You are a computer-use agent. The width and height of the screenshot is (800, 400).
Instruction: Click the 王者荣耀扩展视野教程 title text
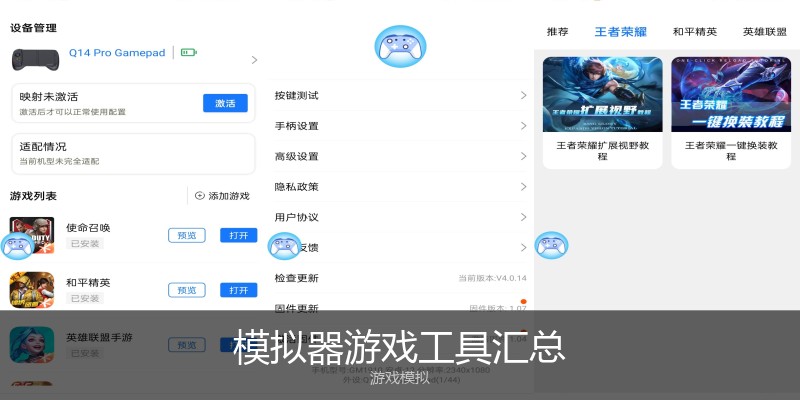click(603, 151)
